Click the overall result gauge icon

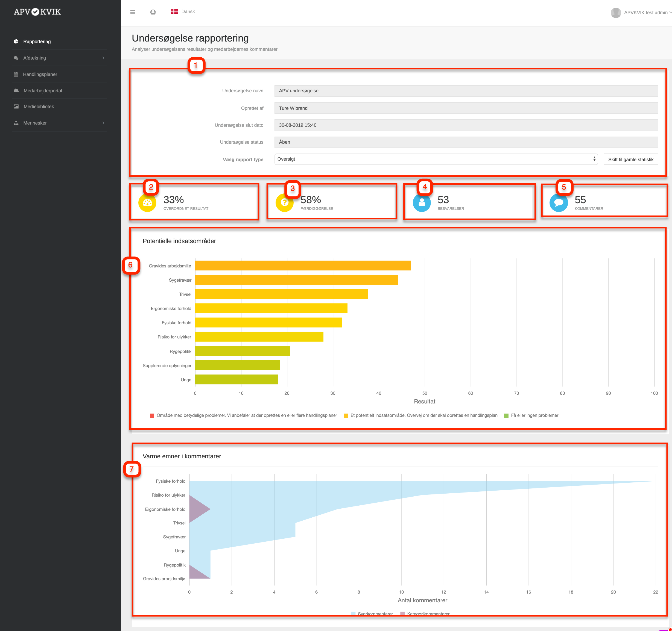(x=147, y=203)
